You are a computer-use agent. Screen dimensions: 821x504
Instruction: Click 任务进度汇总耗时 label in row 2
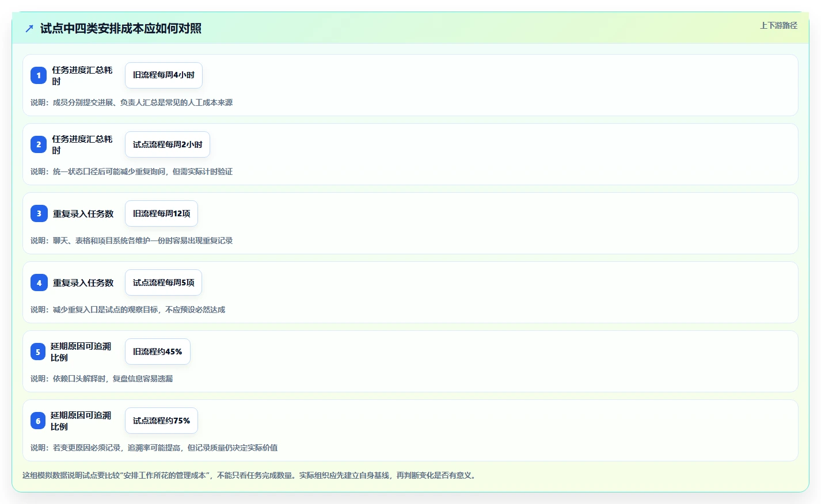[x=82, y=144]
